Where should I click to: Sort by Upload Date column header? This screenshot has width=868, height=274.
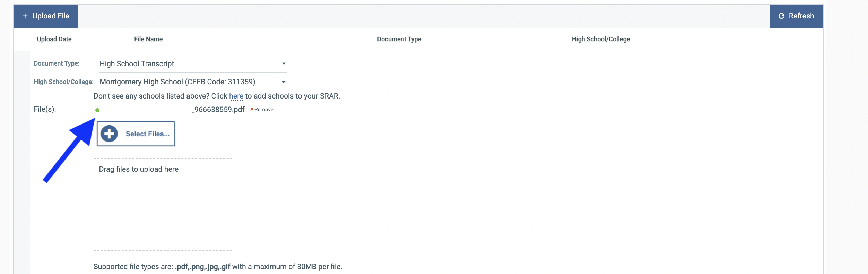click(54, 39)
